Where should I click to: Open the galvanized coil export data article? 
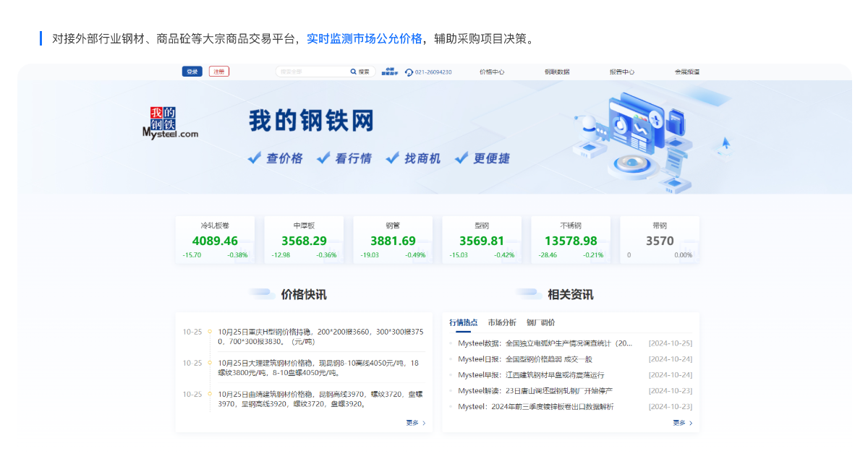(536, 407)
